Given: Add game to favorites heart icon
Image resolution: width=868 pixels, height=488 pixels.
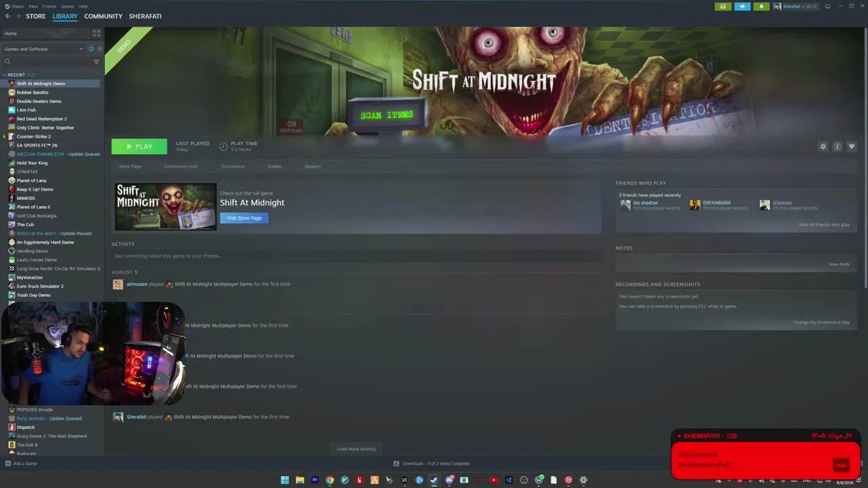Looking at the screenshot, I should (x=852, y=146).
